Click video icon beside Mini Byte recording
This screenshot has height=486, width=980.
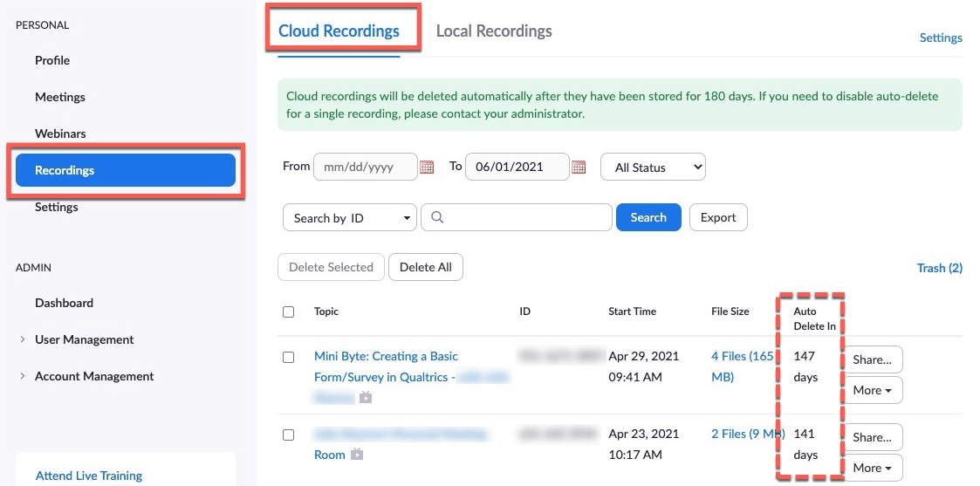click(366, 397)
